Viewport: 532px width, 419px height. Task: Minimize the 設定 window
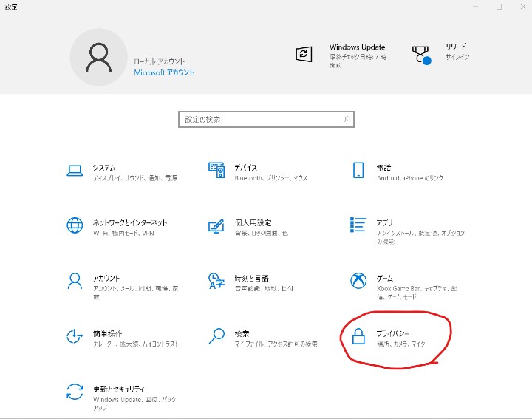click(x=476, y=7)
